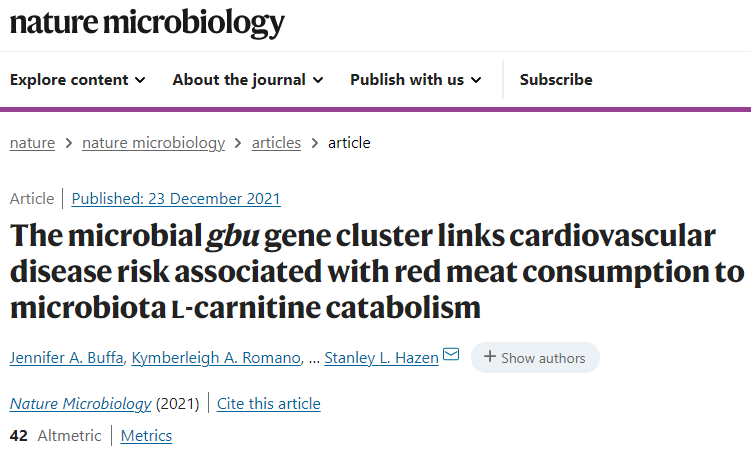Click the chevron next to About the journal

tap(318, 80)
